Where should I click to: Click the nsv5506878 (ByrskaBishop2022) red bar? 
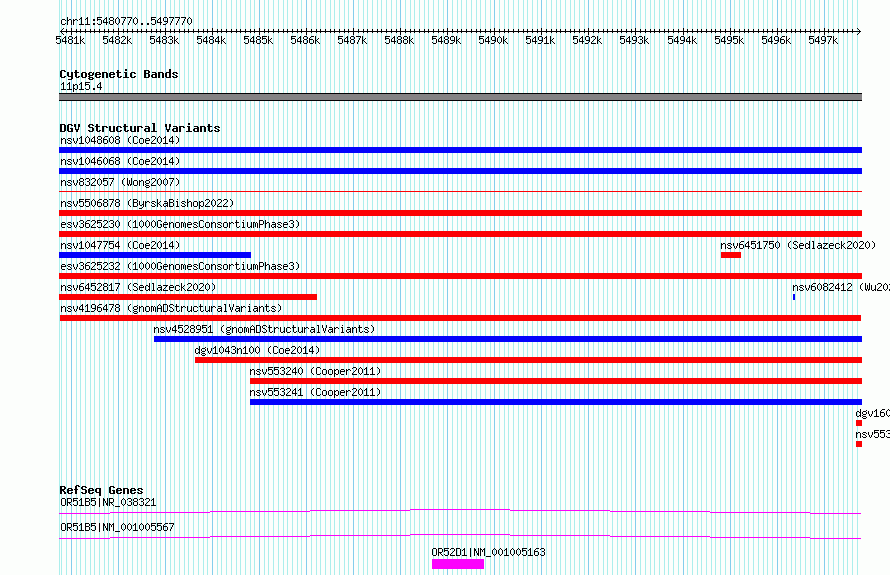460,213
